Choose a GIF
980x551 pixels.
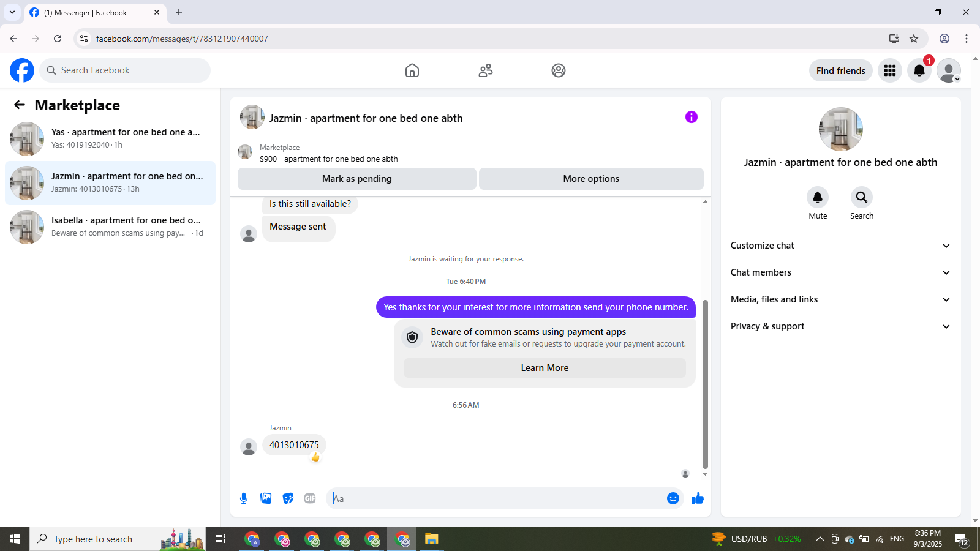310,498
